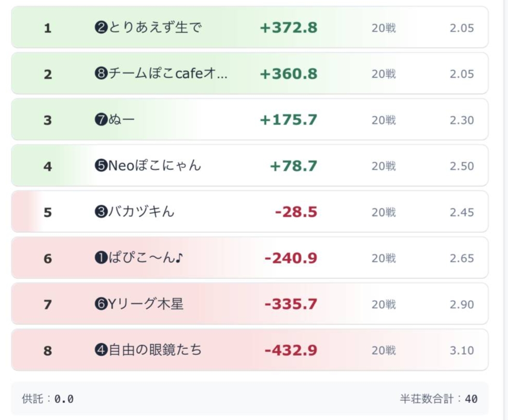508x420 pixels.
Task: Click the 半荘数合計 40 footer total
Action: [439, 399]
